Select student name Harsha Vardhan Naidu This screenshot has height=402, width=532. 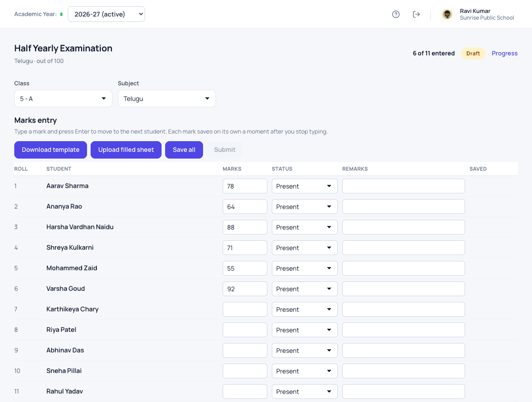(x=80, y=227)
